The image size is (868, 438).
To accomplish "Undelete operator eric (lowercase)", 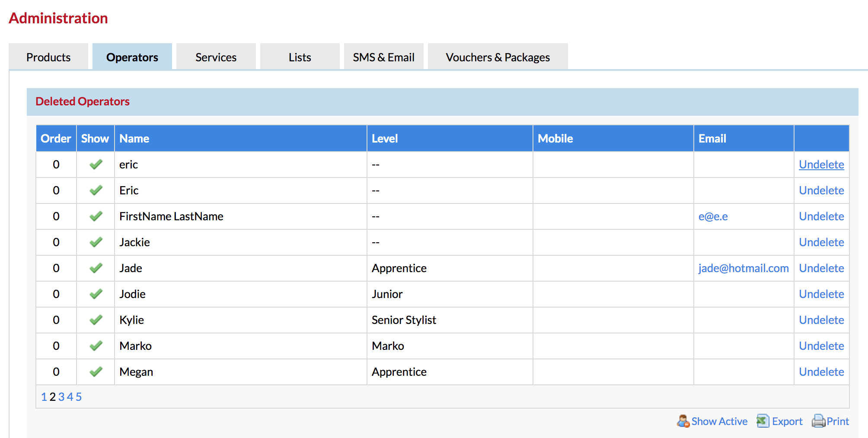I will click(821, 165).
